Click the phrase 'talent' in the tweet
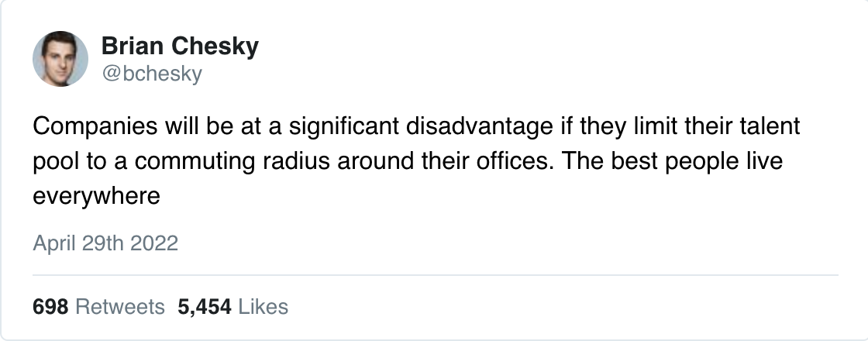This screenshot has width=868, height=341. point(770,126)
